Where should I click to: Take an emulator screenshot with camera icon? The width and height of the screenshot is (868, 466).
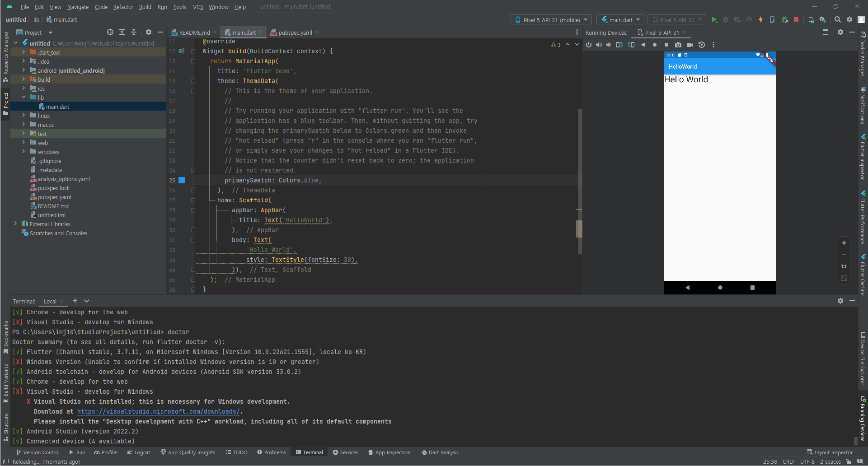click(x=678, y=45)
